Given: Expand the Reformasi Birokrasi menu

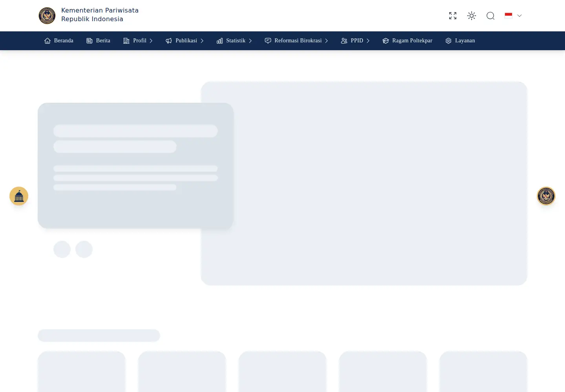Looking at the screenshot, I should click(296, 41).
